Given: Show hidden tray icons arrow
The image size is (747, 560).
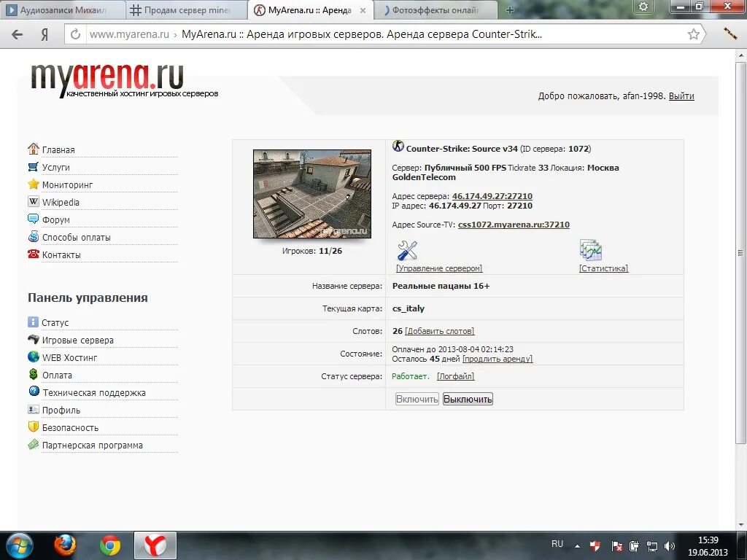Looking at the screenshot, I should pyautogui.click(x=578, y=546).
